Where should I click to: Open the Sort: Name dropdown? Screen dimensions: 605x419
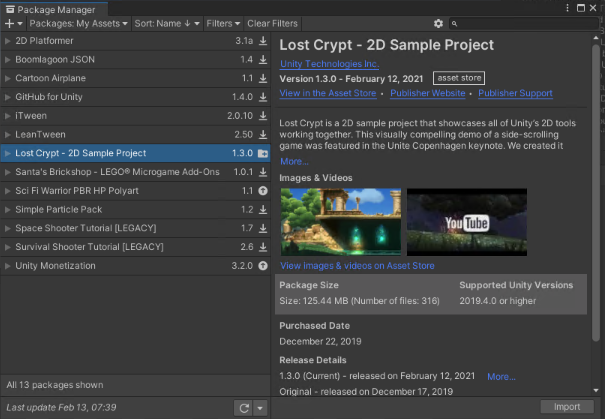[x=167, y=24]
